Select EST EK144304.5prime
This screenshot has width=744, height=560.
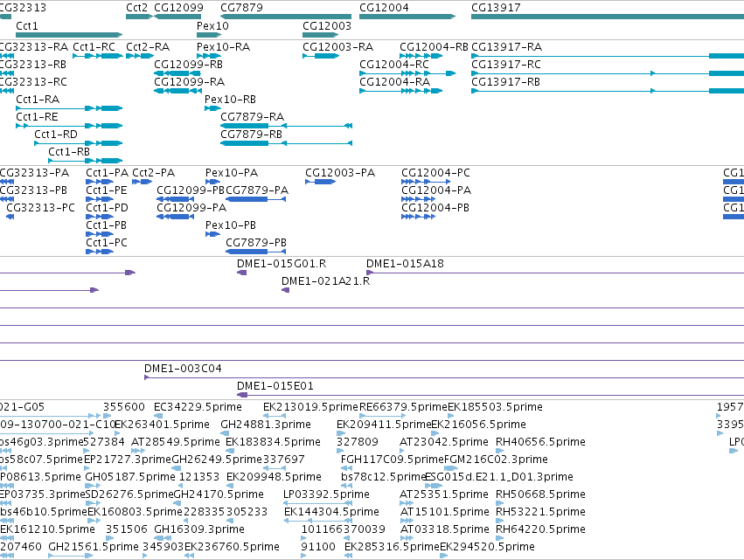(x=318, y=521)
